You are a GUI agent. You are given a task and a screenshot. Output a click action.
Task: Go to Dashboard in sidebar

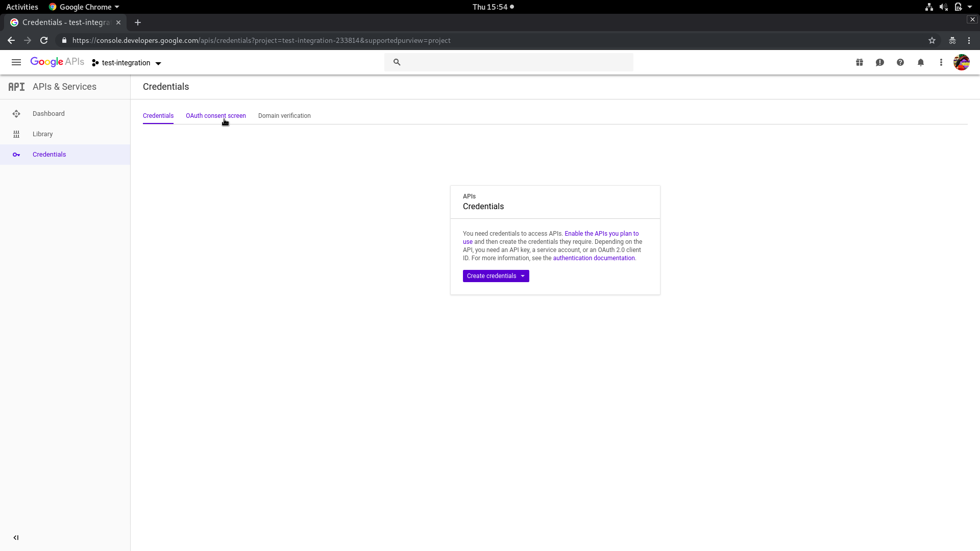coord(48,114)
